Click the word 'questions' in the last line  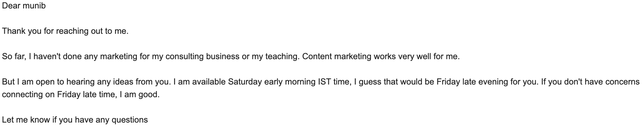130,120
